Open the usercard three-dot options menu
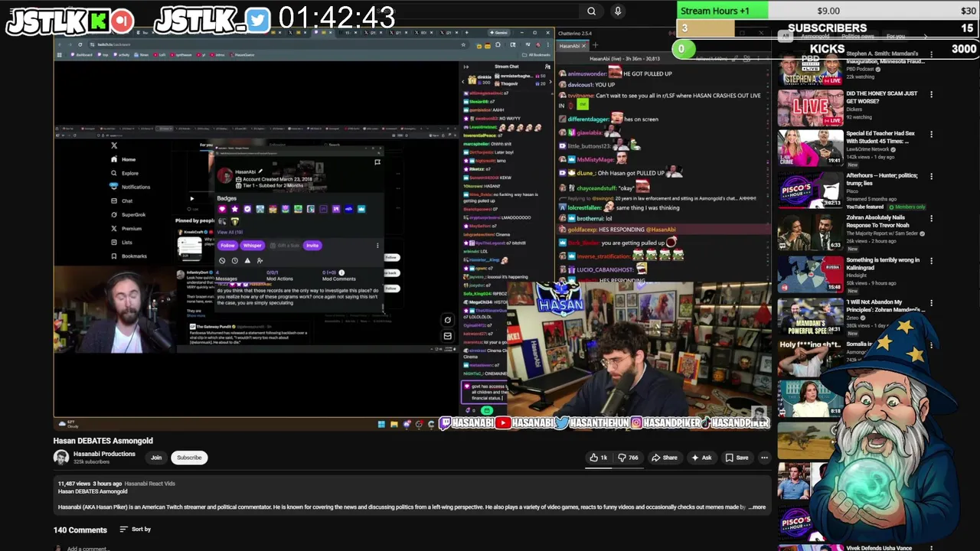 pyautogui.click(x=377, y=246)
